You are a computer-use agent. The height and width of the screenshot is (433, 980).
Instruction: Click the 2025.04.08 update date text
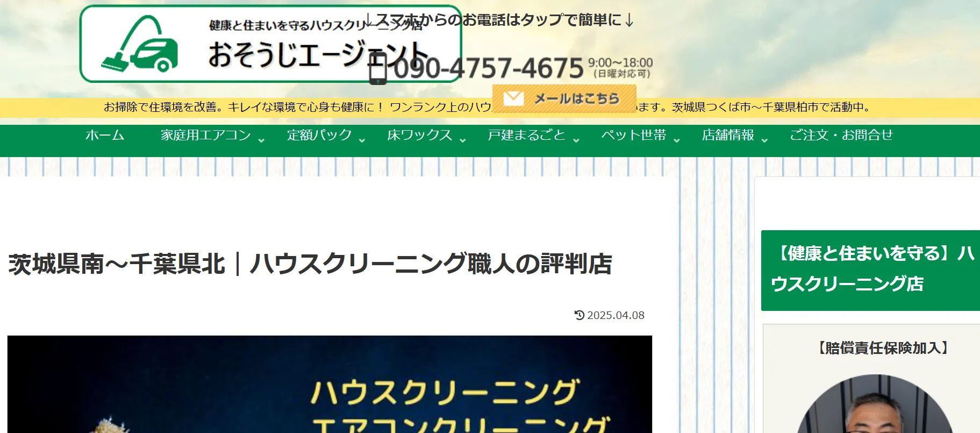point(616,315)
